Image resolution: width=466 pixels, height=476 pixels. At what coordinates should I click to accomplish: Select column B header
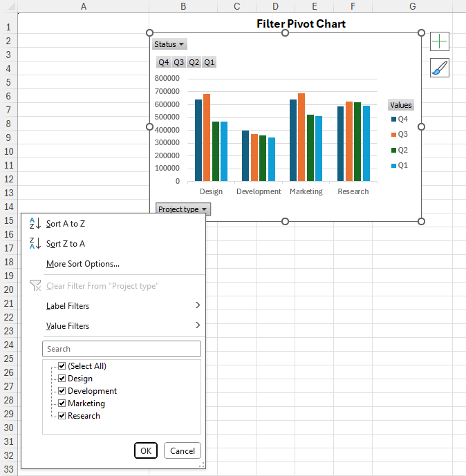click(x=183, y=6)
